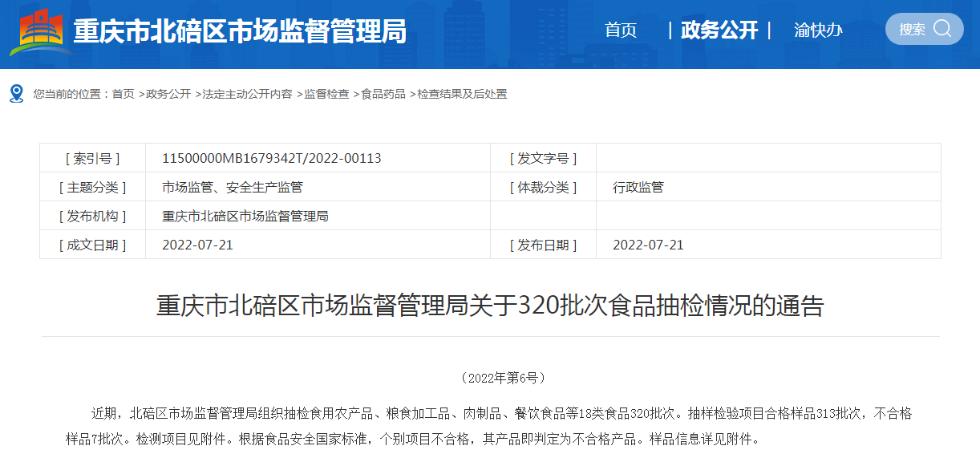
Task: Select 检查结果及后处置 breadcrumb link
Action: [x=462, y=94]
